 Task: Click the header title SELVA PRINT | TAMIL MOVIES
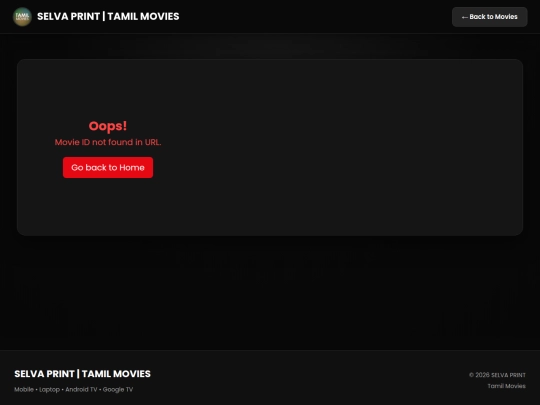pos(108,17)
